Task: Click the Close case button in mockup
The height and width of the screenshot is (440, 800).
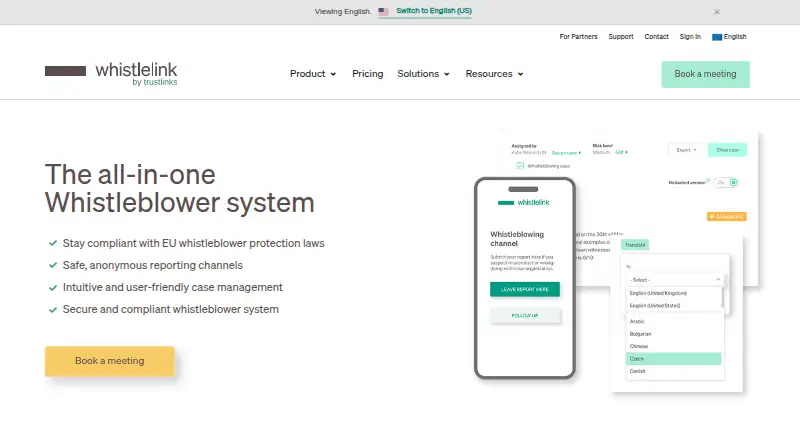Action: (728, 150)
